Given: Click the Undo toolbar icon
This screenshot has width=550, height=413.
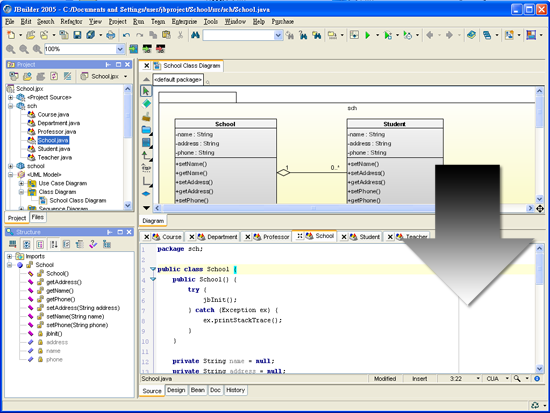Looking at the screenshot, I should click(126, 35).
